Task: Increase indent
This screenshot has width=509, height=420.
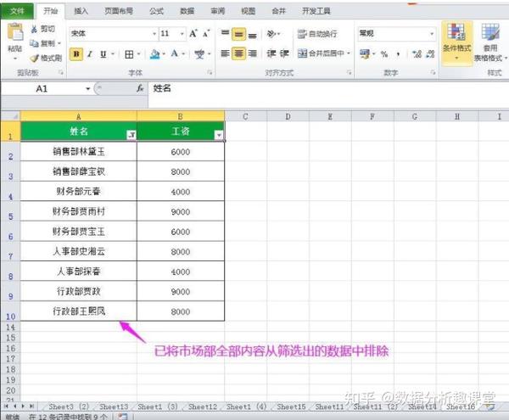Action: click(284, 53)
